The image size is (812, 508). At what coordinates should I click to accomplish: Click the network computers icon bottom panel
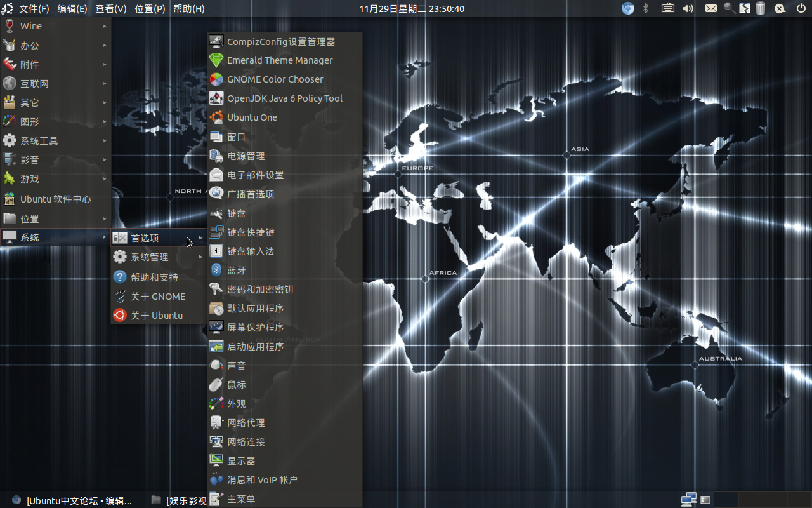(x=688, y=500)
